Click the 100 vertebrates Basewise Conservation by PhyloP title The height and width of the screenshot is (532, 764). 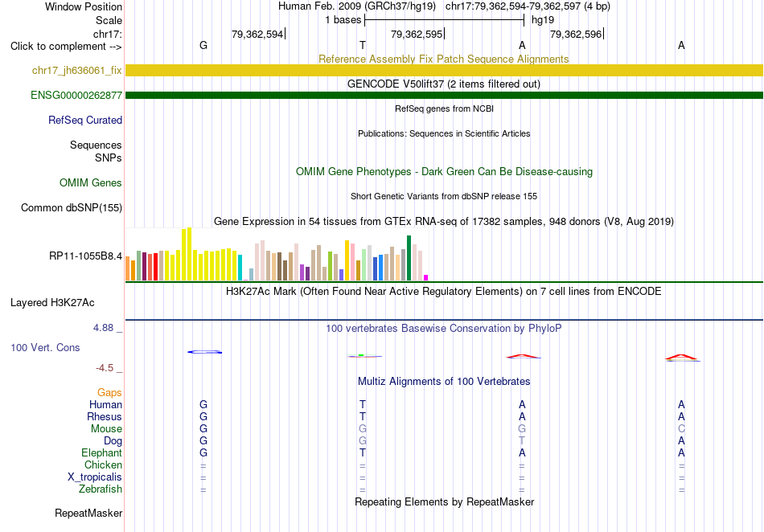pos(444,328)
